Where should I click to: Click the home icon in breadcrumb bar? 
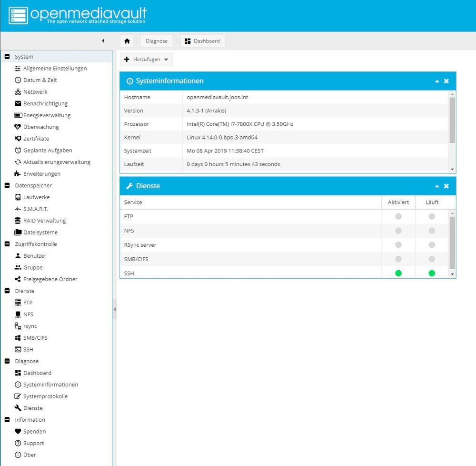[x=127, y=41]
